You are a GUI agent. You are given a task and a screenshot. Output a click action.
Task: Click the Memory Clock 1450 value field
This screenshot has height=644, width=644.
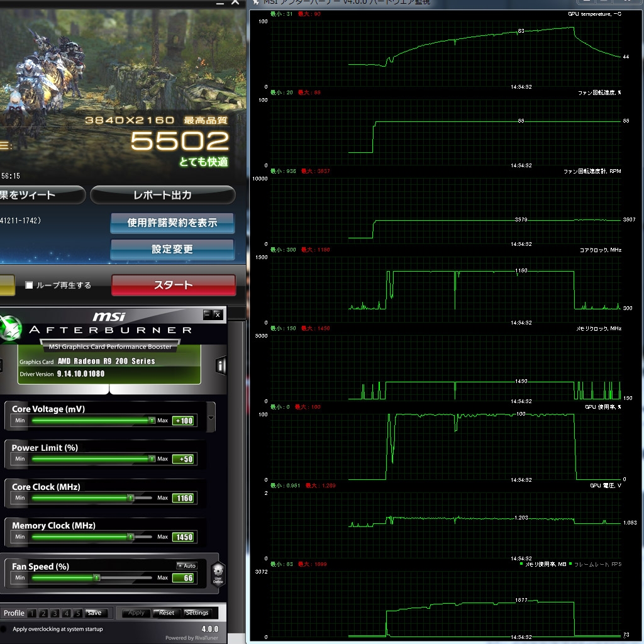(184, 537)
